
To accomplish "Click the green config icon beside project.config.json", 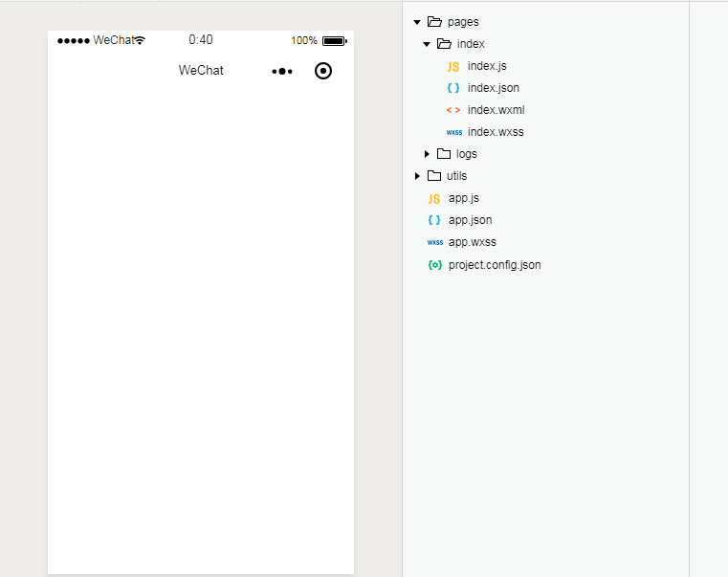I will [x=434, y=264].
